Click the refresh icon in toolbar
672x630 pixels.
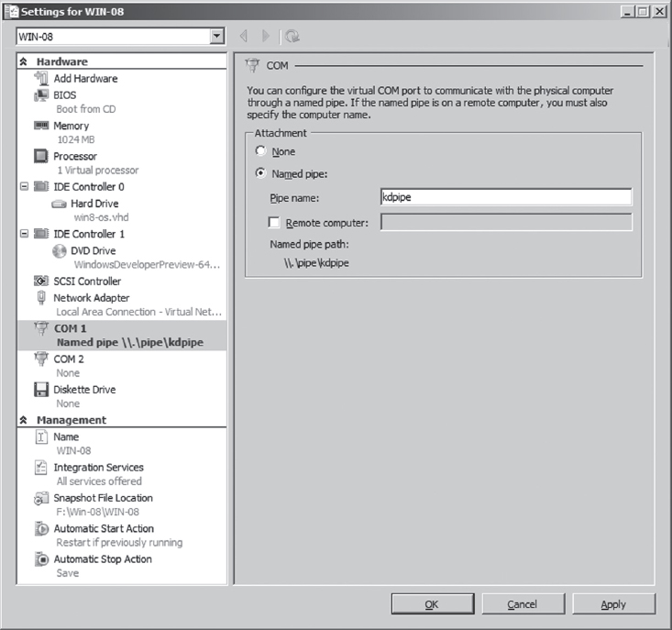[x=292, y=36]
